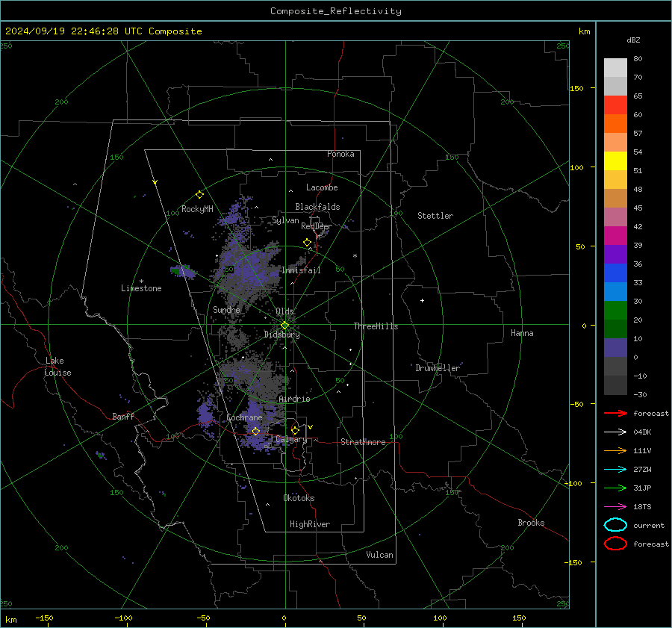The height and width of the screenshot is (628, 672).
Task: Click the Ponoka city label
Action: point(340,154)
